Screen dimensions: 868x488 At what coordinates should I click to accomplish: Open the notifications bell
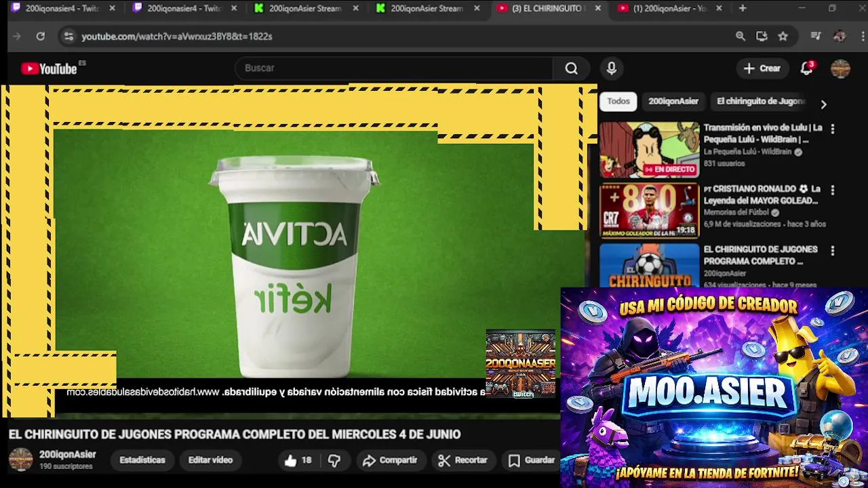806,68
